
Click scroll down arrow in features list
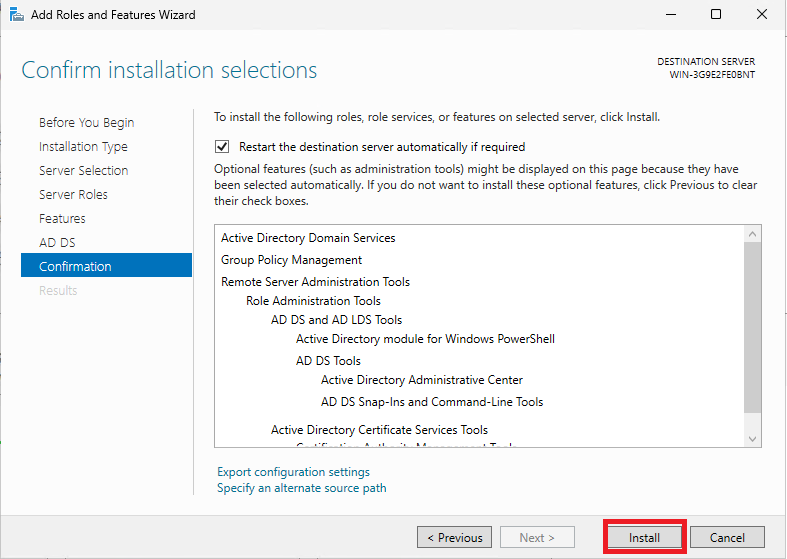pyautogui.click(x=752, y=439)
